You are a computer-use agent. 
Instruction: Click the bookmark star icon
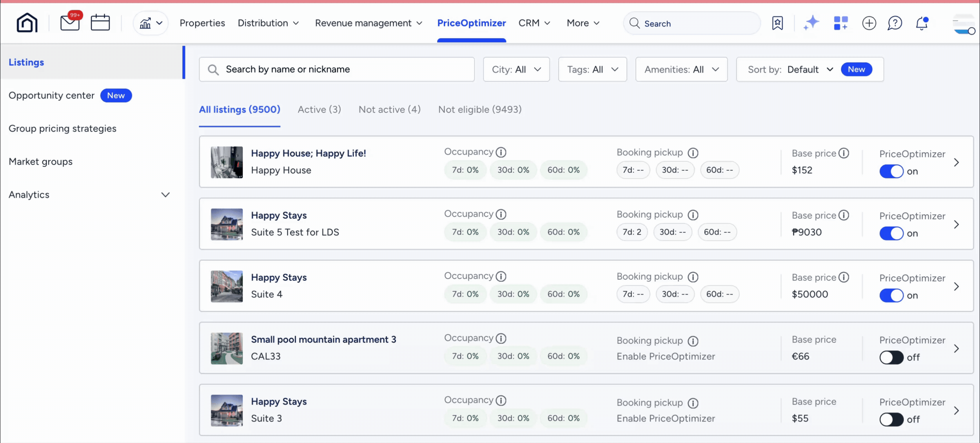[777, 23]
